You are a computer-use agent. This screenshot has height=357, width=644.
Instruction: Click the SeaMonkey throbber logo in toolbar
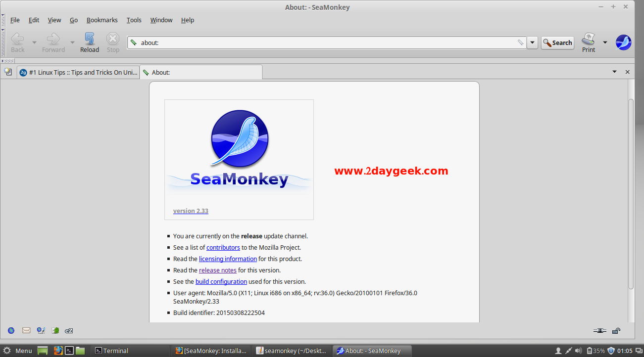coord(623,43)
